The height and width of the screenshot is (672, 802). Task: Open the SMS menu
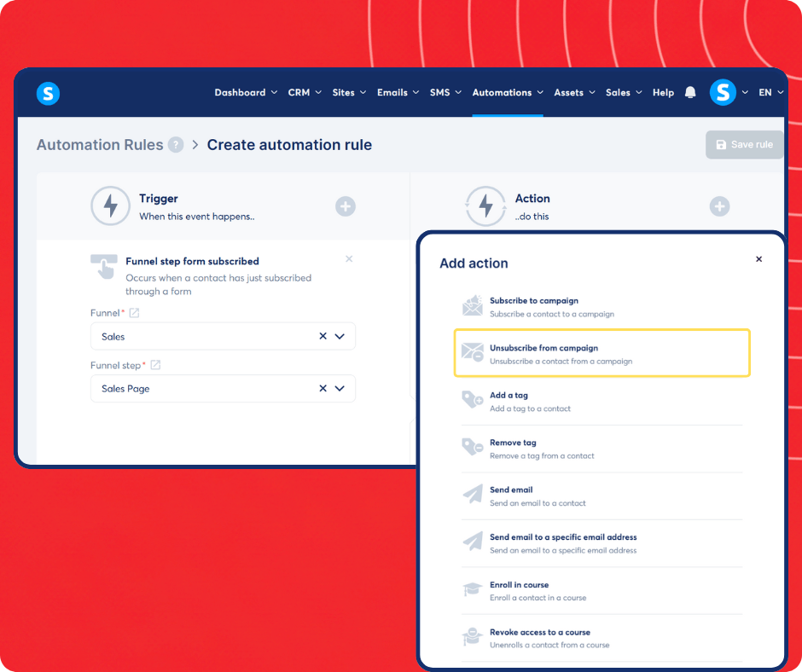tap(445, 93)
